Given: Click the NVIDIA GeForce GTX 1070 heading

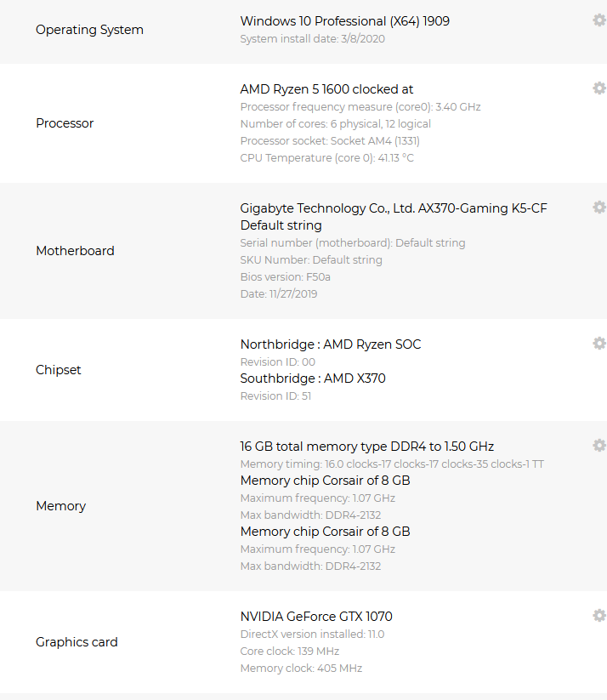Looking at the screenshot, I should click(x=316, y=617).
